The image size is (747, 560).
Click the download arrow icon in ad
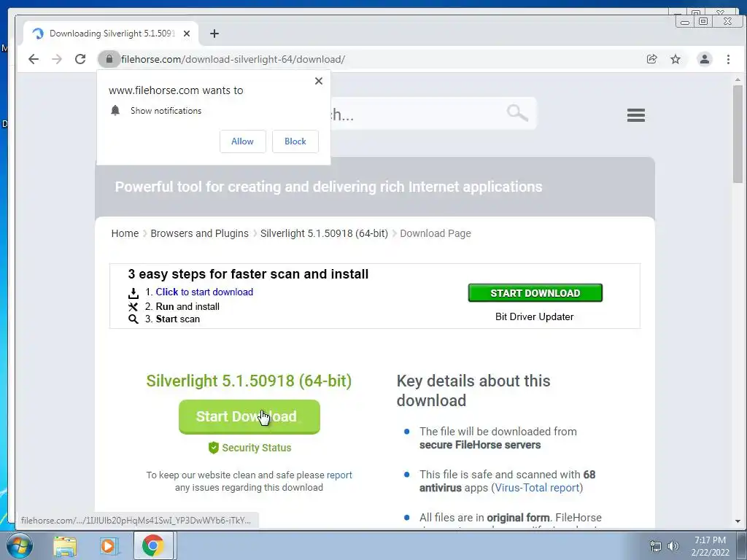(133, 293)
